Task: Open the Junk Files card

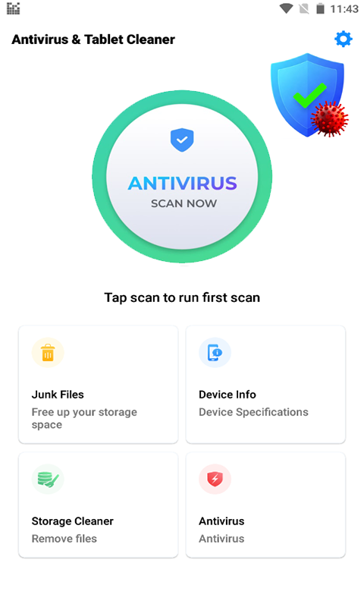Action: click(x=99, y=385)
